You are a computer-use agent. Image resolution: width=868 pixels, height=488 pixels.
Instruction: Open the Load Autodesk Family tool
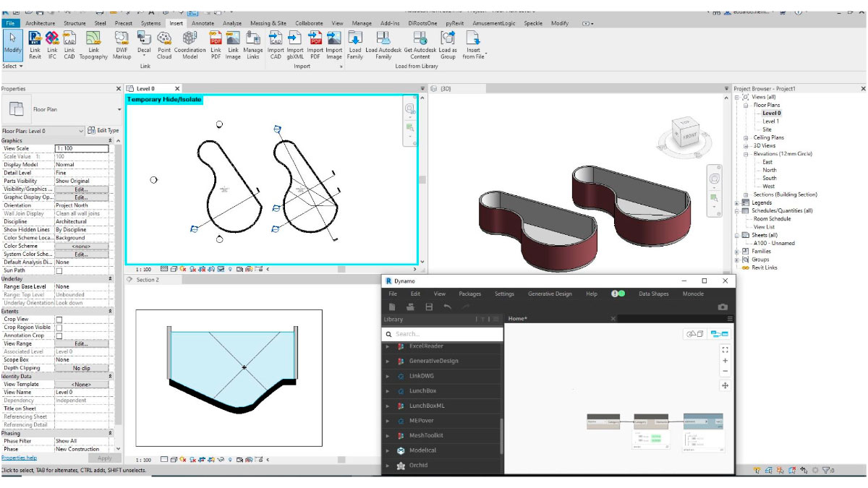383,44
